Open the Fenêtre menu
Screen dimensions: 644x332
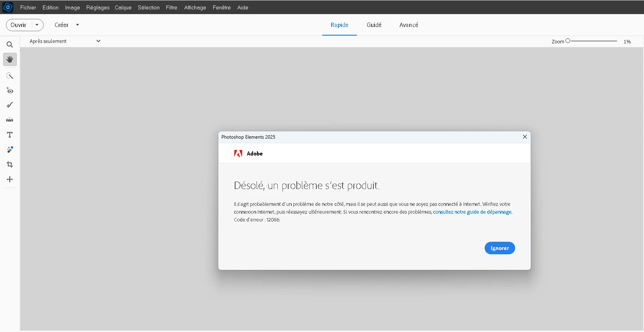tap(222, 7)
